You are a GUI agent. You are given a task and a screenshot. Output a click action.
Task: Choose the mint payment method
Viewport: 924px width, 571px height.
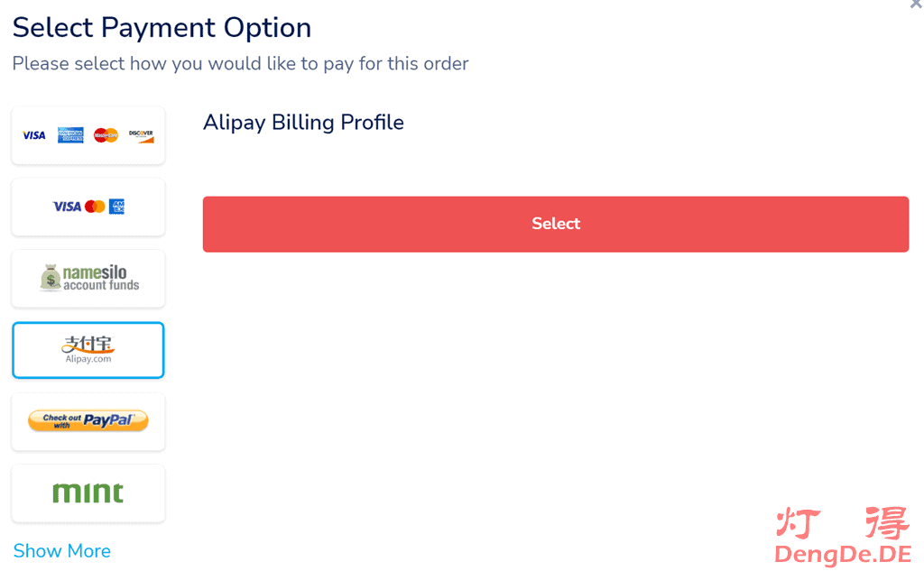pyautogui.click(x=88, y=493)
